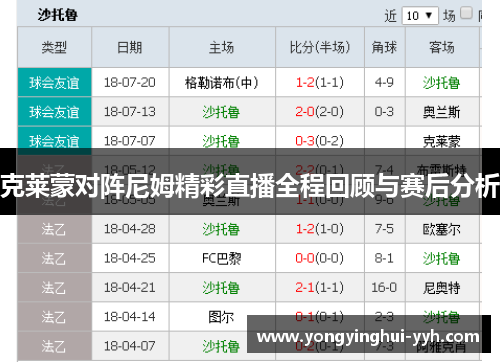Click the score 2-0(2-0)
The height and width of the screenshot is (362, 500).
click(320, 112)
